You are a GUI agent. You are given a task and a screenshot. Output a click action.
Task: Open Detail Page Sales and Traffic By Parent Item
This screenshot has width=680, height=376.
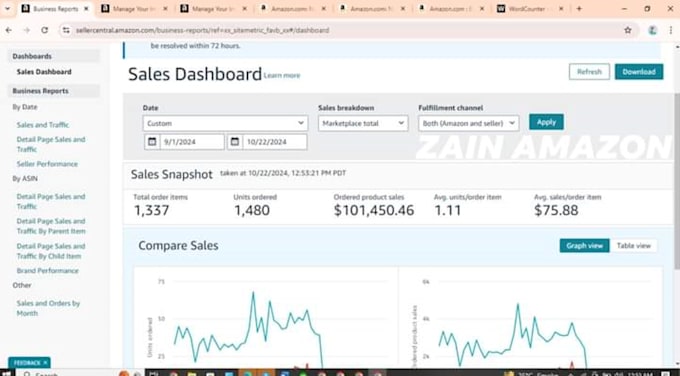(51, 226)
